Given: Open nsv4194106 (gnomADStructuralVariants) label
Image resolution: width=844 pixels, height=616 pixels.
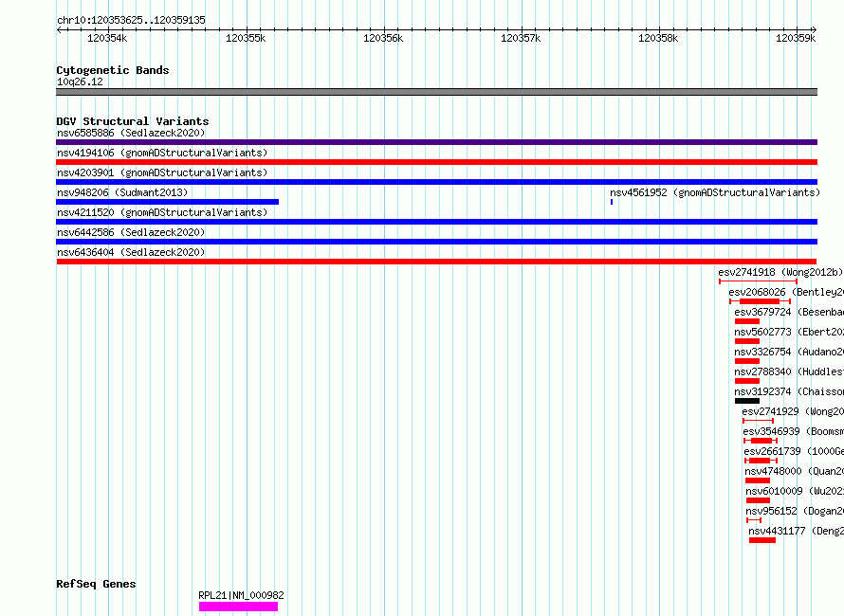Looking at the screenshot, I should pos(162,153).
